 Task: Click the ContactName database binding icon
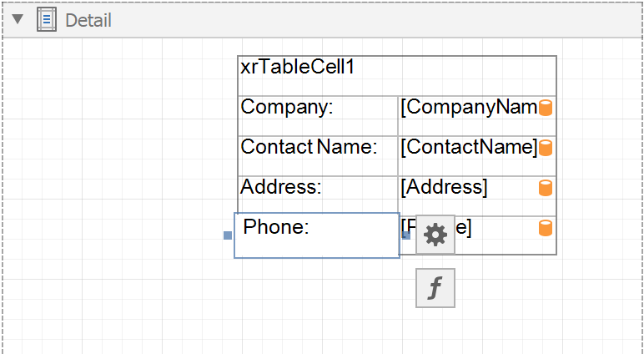click(546, 148)
